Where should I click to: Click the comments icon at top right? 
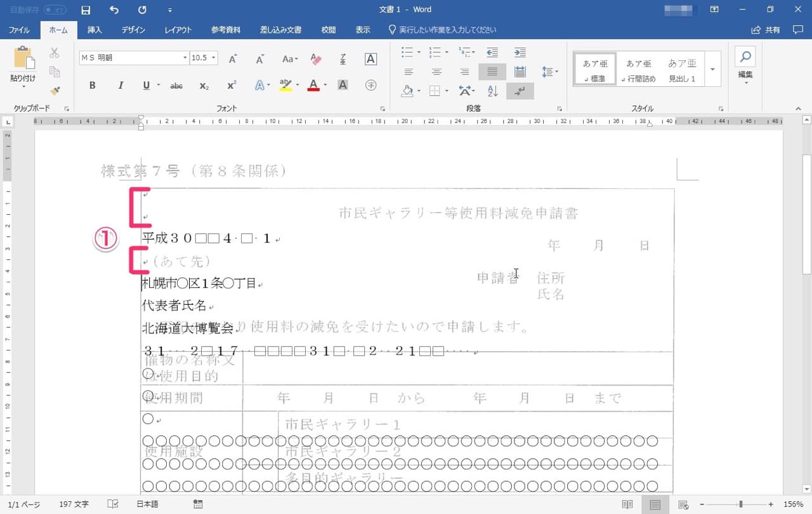click(x=798, y=30)
